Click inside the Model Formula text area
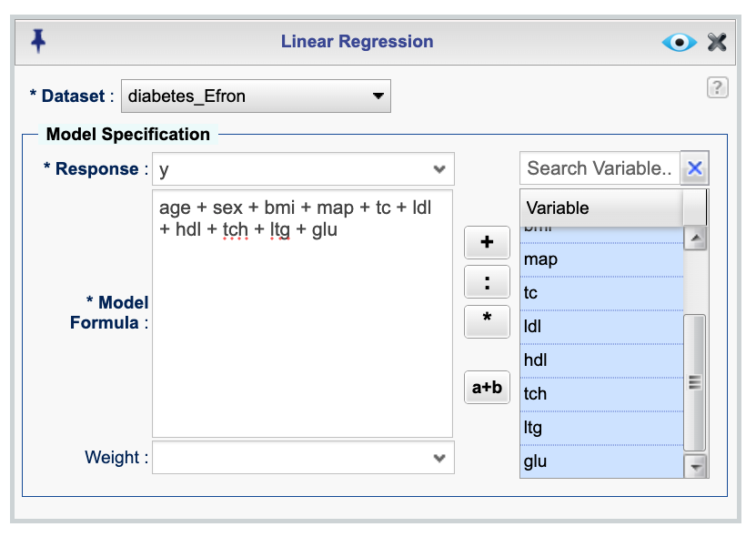 click(302, 314)
